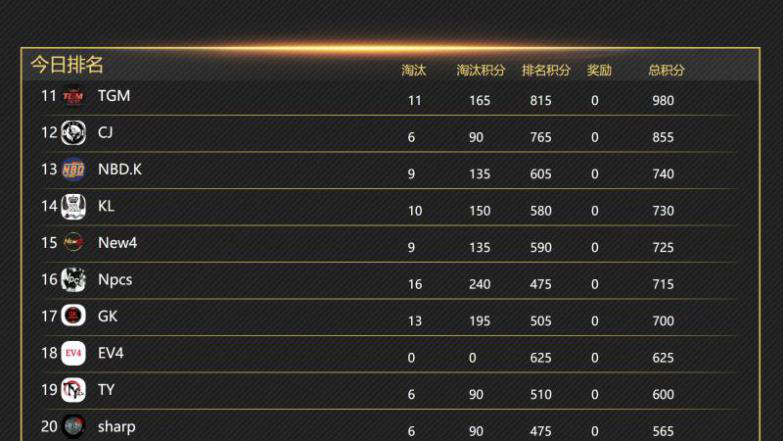The image size is (783, 441).
Task: Click the 总积分 column header
Action: 667,71
